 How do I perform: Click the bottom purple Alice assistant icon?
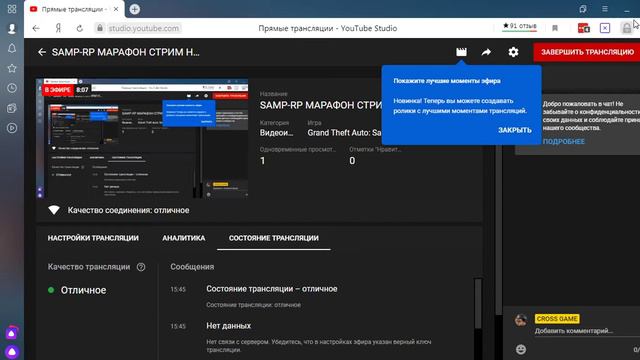pos(12,352)
